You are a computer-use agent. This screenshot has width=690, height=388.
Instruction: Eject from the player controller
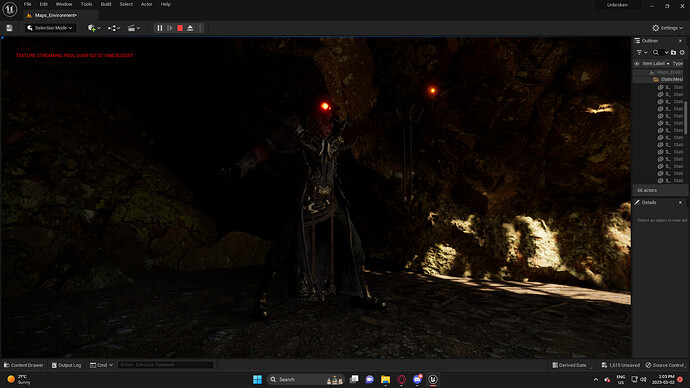190,28
